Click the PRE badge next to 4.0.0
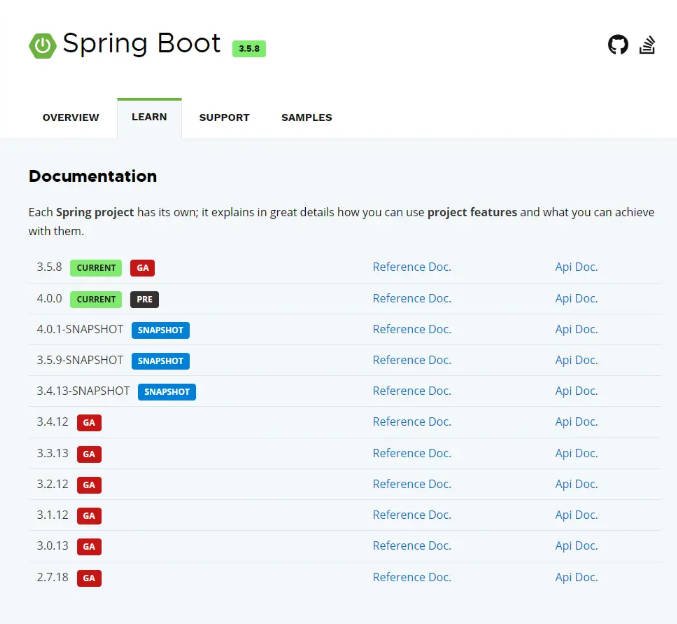The image size is (677, 624). click(144, 299)
